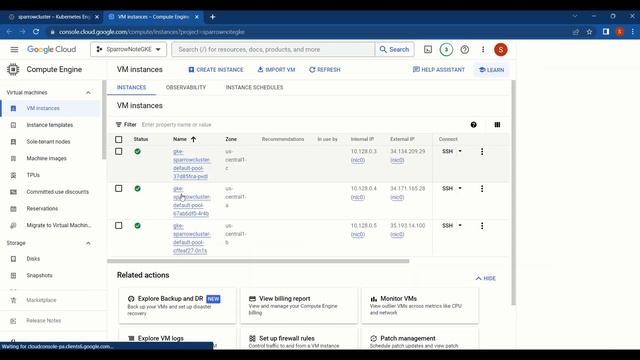Open the nic0 link under 10.128.0.4
Viewport: 640px width, 360px height.
click(358, 198)
